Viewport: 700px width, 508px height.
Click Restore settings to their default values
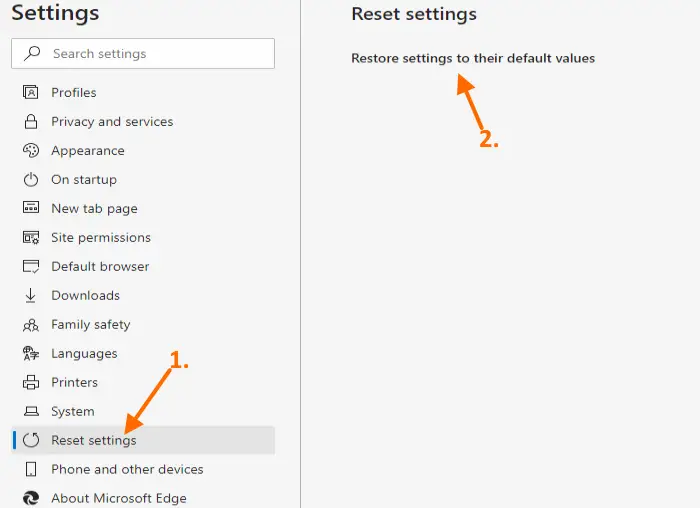[x=473, y=58]
